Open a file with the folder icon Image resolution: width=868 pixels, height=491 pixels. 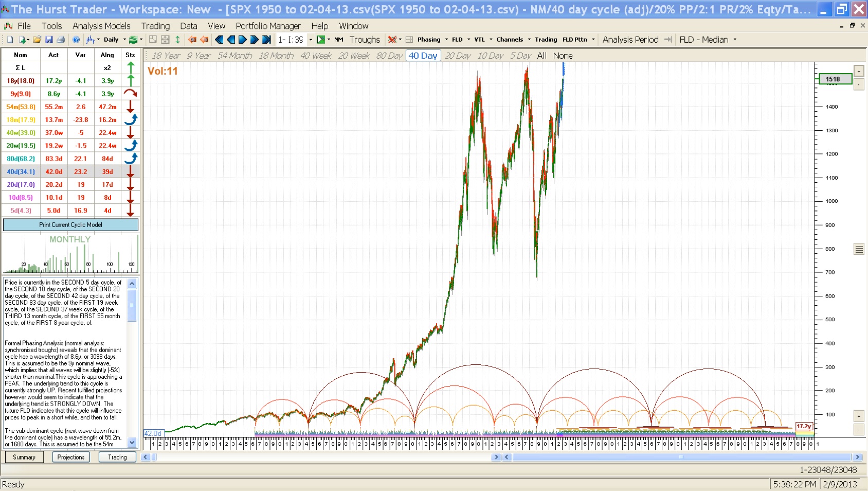coord(37,40)
